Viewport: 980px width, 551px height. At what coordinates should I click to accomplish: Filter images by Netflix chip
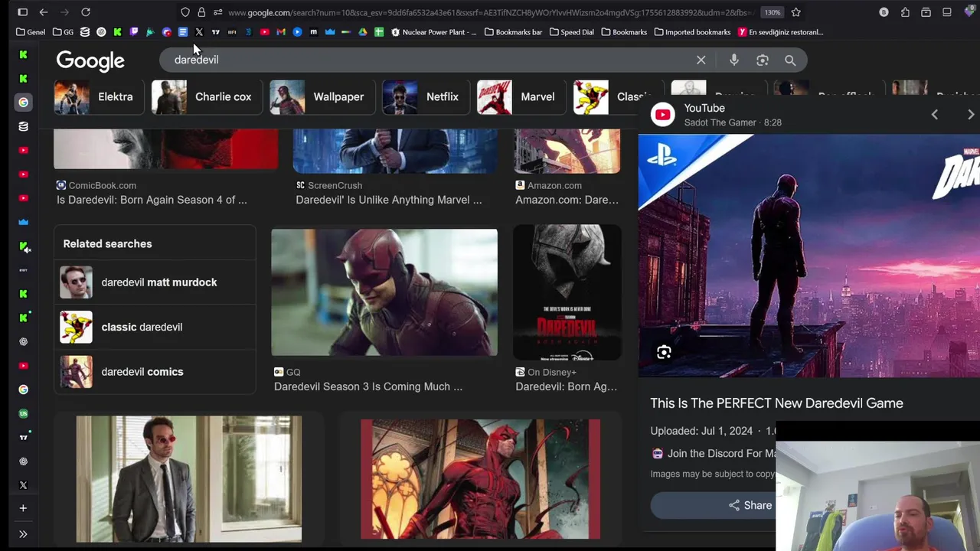tap(424, 97)
